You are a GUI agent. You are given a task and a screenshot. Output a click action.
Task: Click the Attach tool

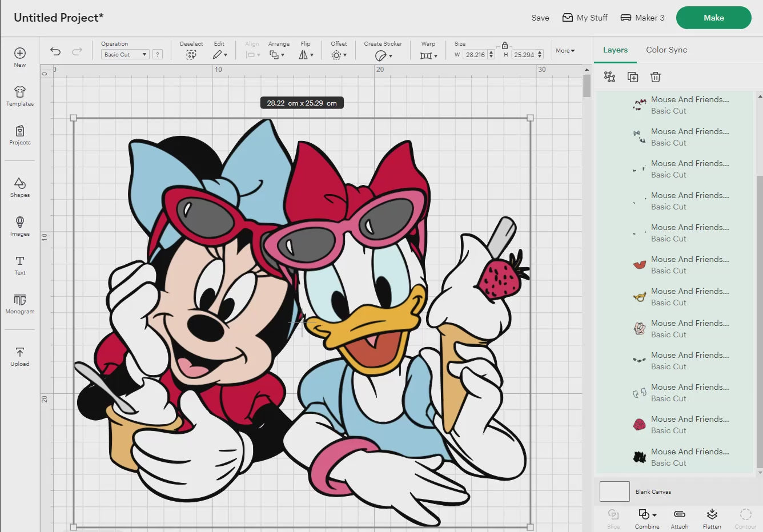click(x=680, y=519)
